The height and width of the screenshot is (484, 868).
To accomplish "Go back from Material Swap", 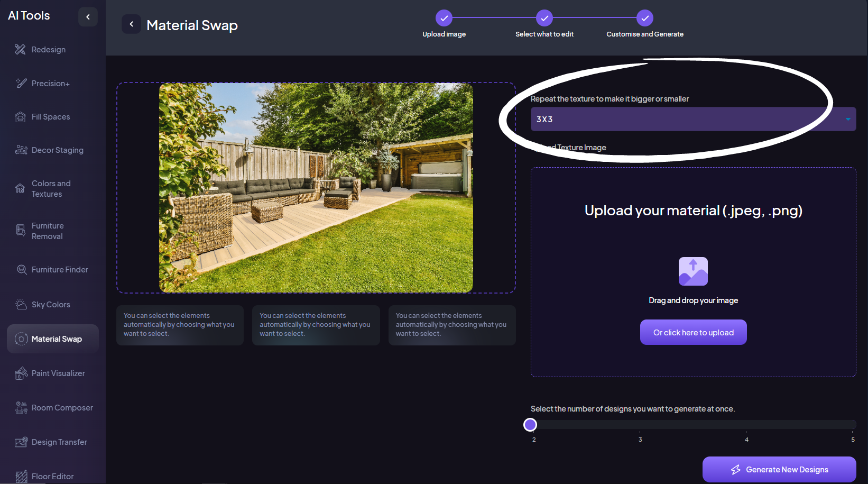I will coord(131,24).
